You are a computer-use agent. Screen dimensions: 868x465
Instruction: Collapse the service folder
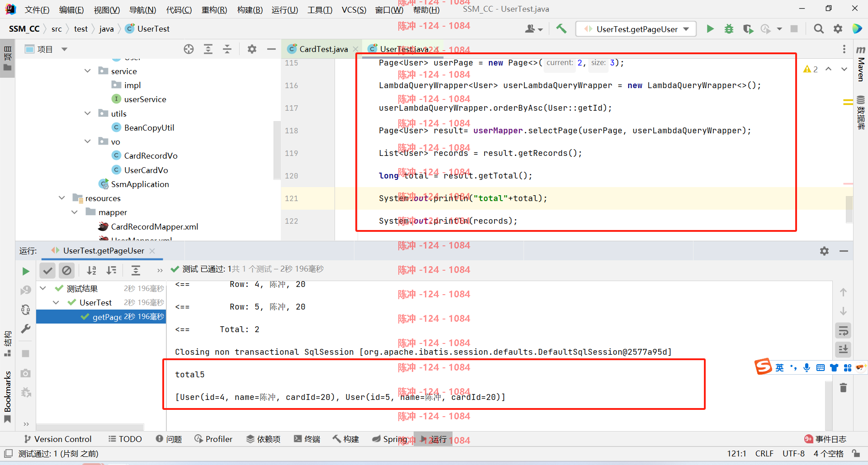coord(88,71)
